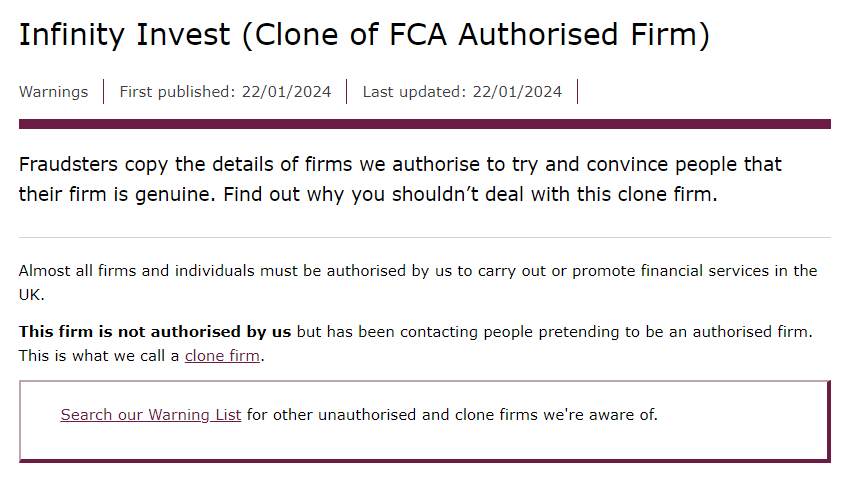Click the vertical separator right after "Warnings"
Image resolution: width=850 pixels, height=483 pixels.
tap(104, 91)
